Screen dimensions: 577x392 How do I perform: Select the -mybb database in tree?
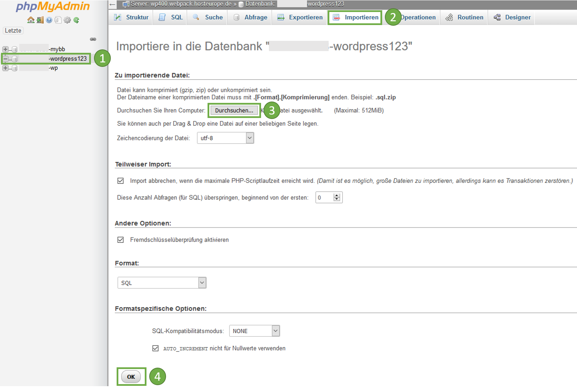pos(42,49)
